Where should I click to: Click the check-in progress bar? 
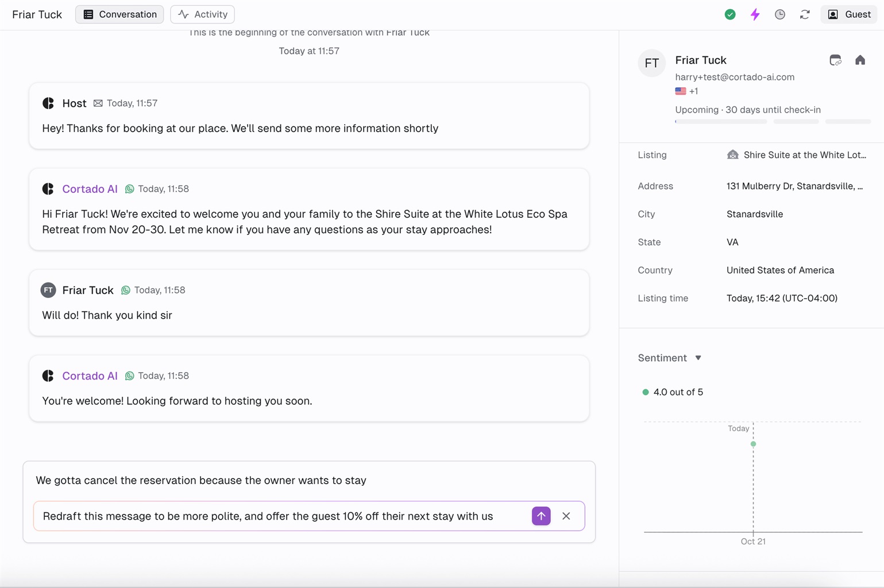pyautogui.click(x=773, y=122)
